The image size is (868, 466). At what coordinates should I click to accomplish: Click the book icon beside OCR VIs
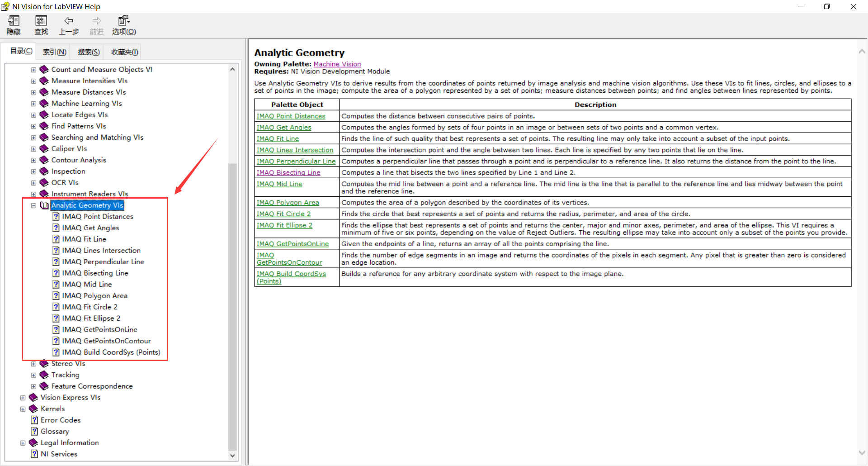[x=44, y=182]
